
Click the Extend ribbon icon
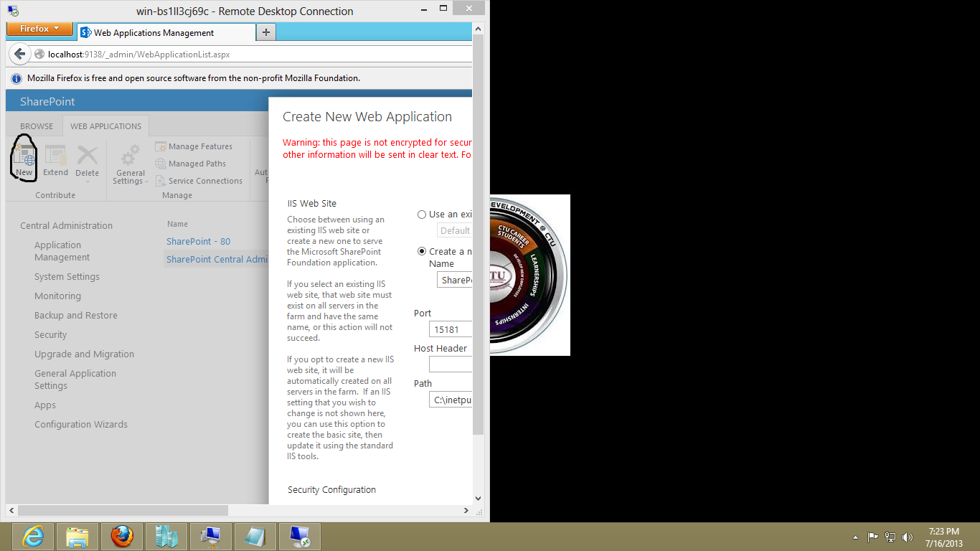tap(55, 160)
